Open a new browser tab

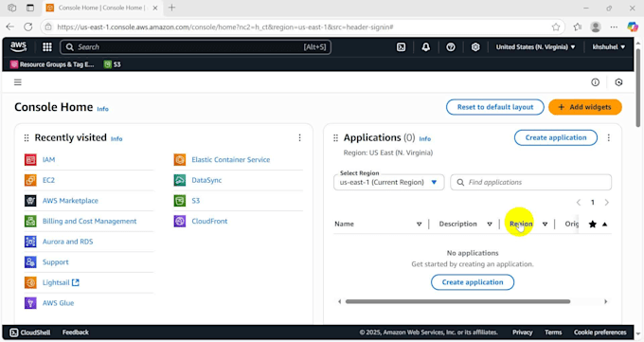pyautogui.click(x=171, y=8)
